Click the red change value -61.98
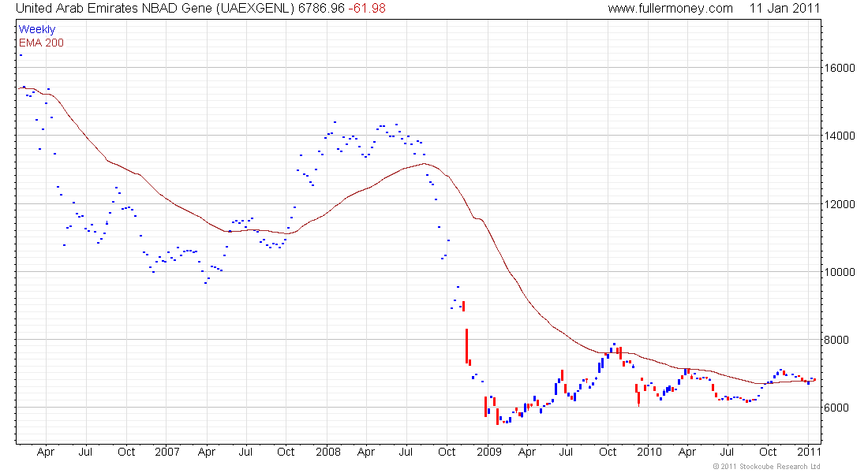The image size is (868, 473). [367, 9]
